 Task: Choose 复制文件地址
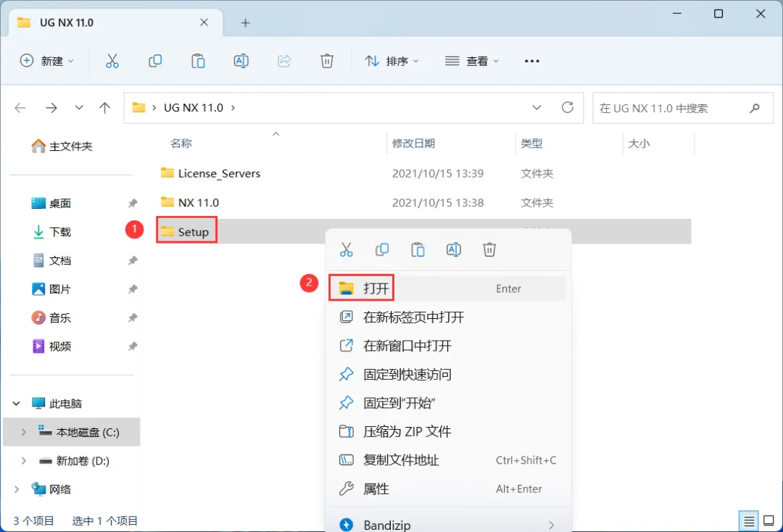[x=447, y=460]
